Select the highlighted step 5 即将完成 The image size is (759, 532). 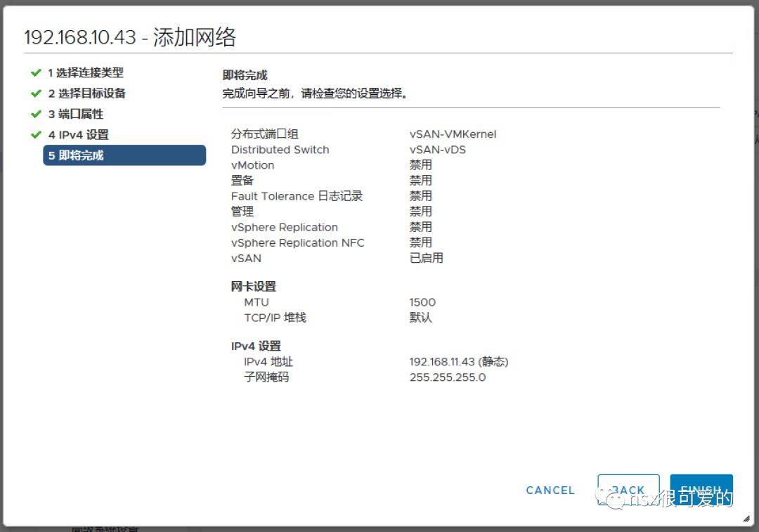pos(124,155)
